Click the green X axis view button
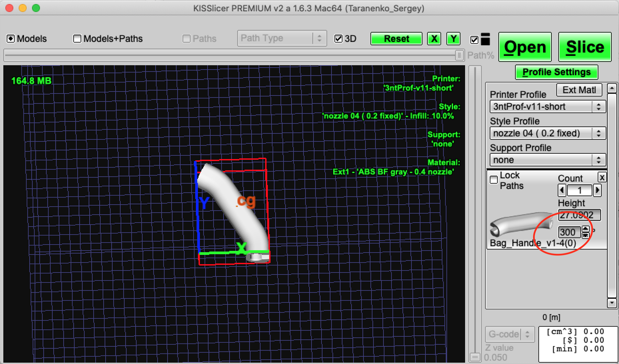Image resolution: width=619 pixels, height=364 pixels. pos(434,39)
